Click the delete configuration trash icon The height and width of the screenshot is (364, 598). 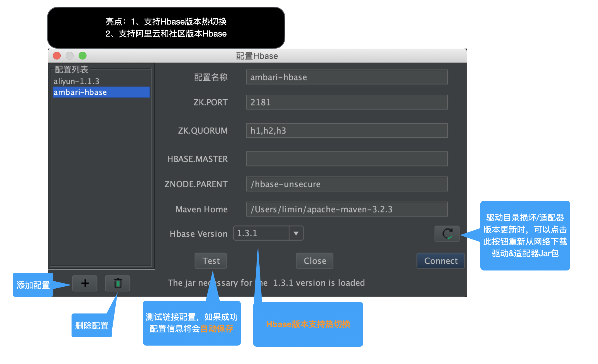[118, 283]
